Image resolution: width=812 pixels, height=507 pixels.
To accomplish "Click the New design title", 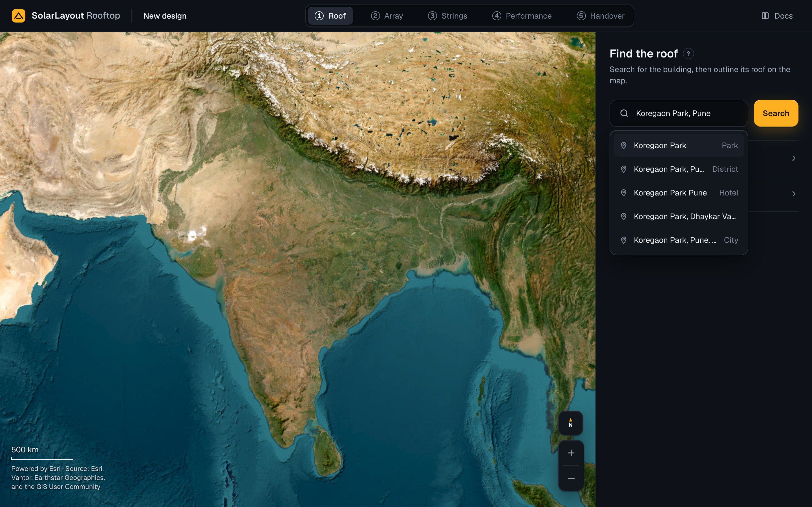I will [165, 16].
